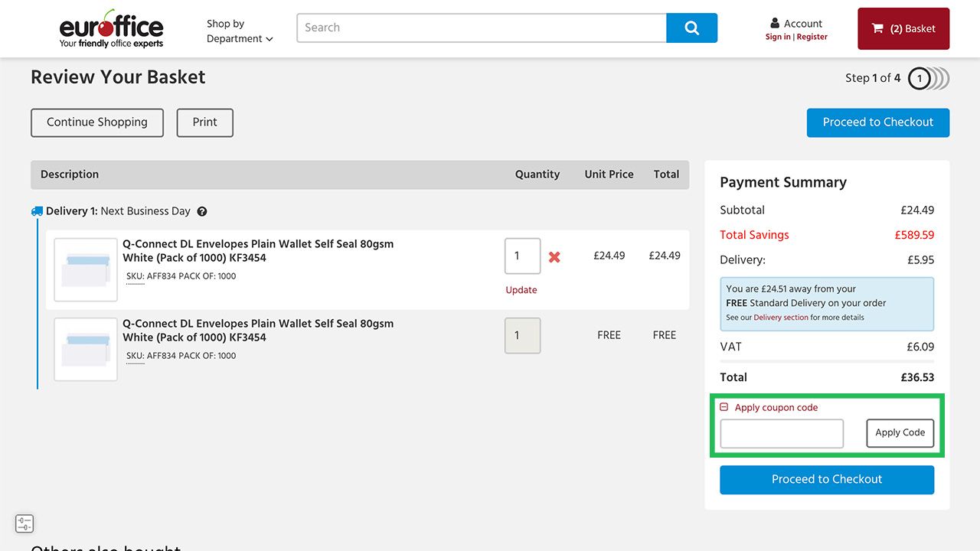Click the Apply Code button
Screen dimensions: 980x551
click(900, 433)
